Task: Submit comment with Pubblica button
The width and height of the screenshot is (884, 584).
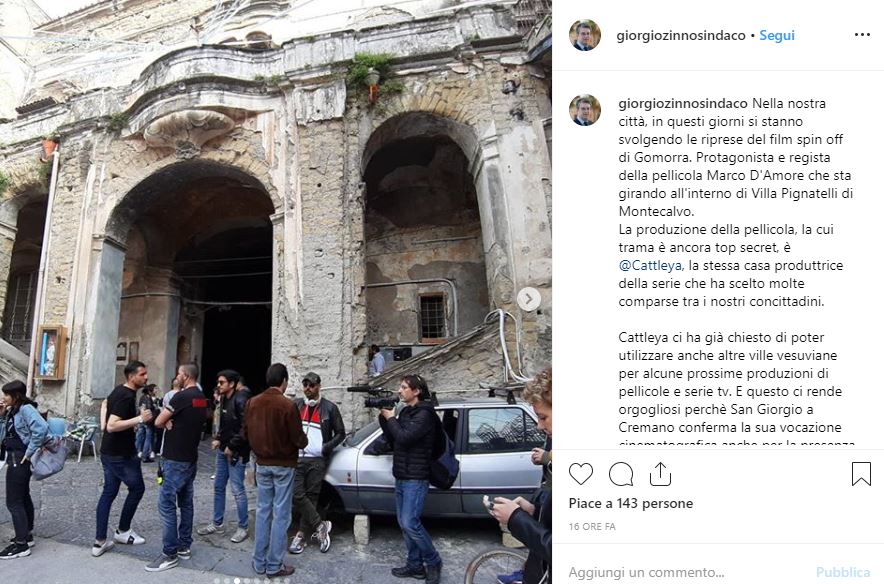Action: 843,572
